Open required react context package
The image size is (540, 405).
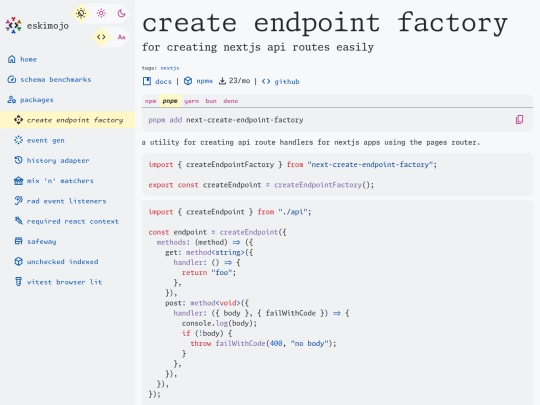73,221
